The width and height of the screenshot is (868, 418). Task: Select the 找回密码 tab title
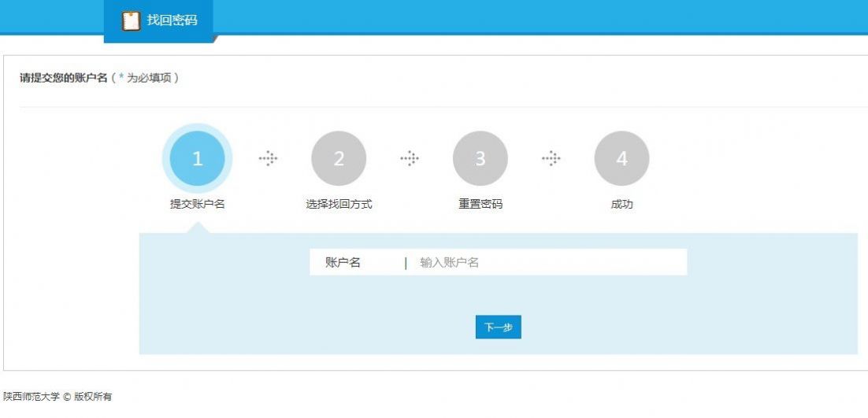point(172,20)
